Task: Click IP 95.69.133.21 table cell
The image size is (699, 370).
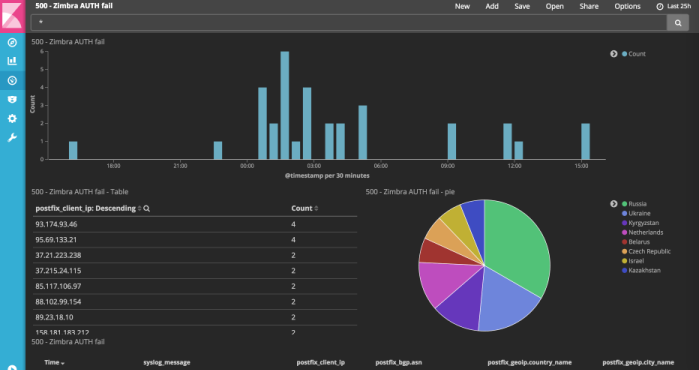Action: click(x=56, y=240)
